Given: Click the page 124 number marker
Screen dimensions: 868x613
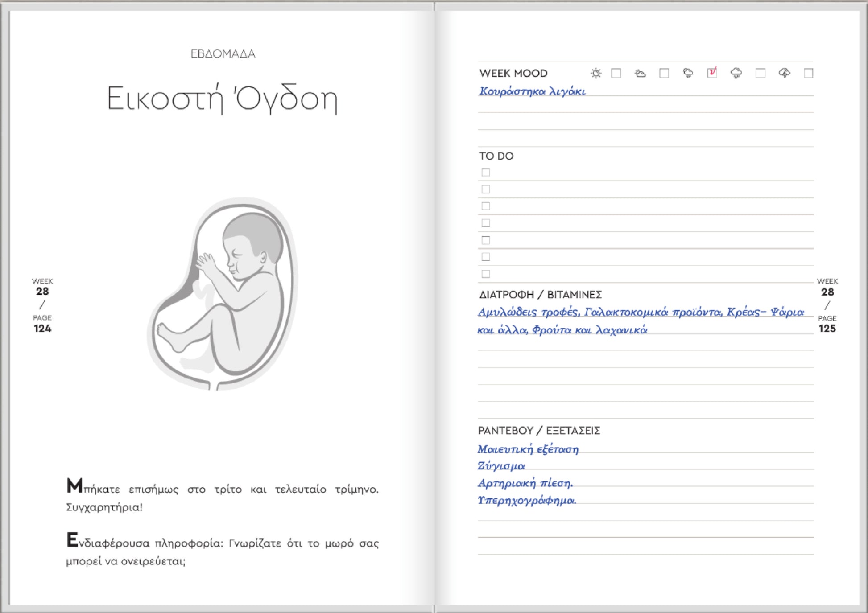Looking at the screenshot, I should tap(42, 329).
